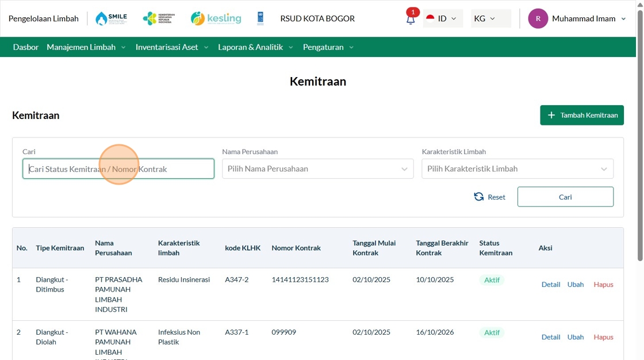Click Pengelolaan Limbah header title
Viewport: 644px width, 360px height.
(x=44, y=18)
